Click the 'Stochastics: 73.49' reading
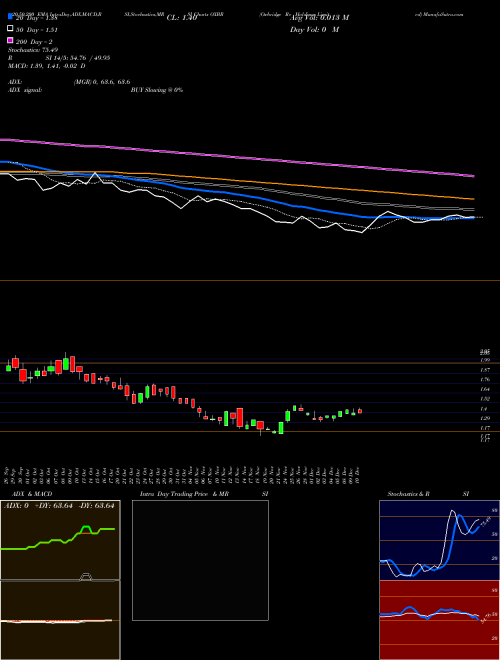Viewport: 500px width, 660px height. [x=32, y=50]
